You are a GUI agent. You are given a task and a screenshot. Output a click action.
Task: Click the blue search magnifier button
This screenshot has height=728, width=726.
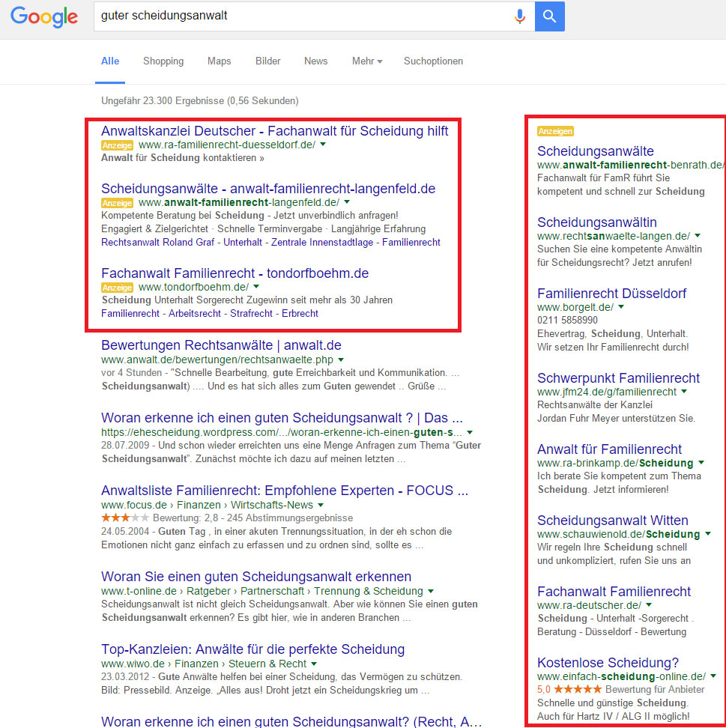tap(549, 16)
